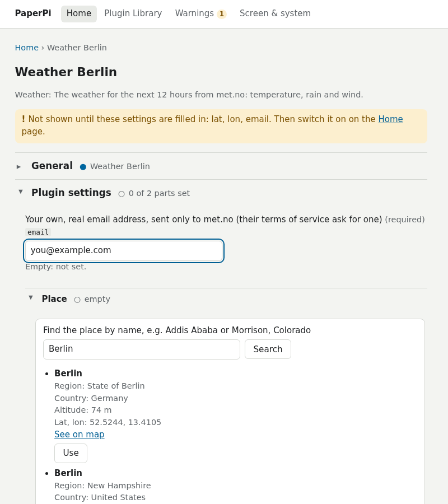Collapse the Plugin settings section triangle
Screen dimensions: 448x504
21,192
